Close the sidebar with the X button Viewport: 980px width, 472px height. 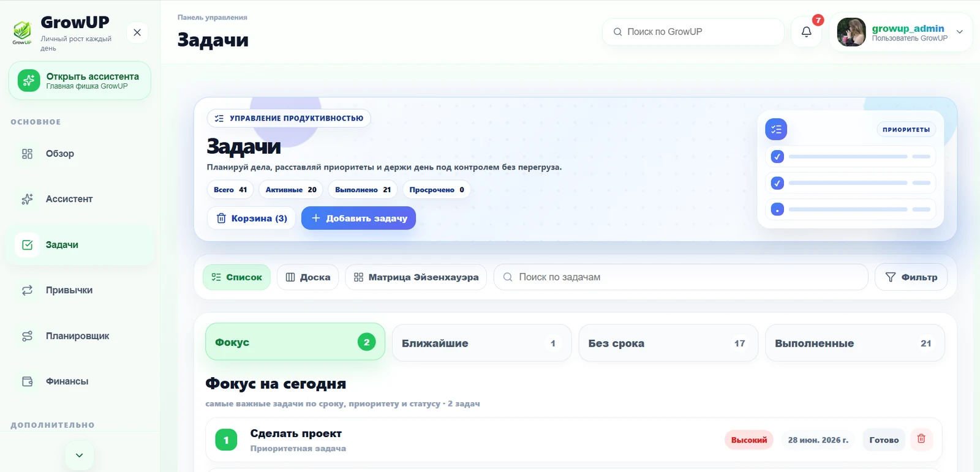137,32
